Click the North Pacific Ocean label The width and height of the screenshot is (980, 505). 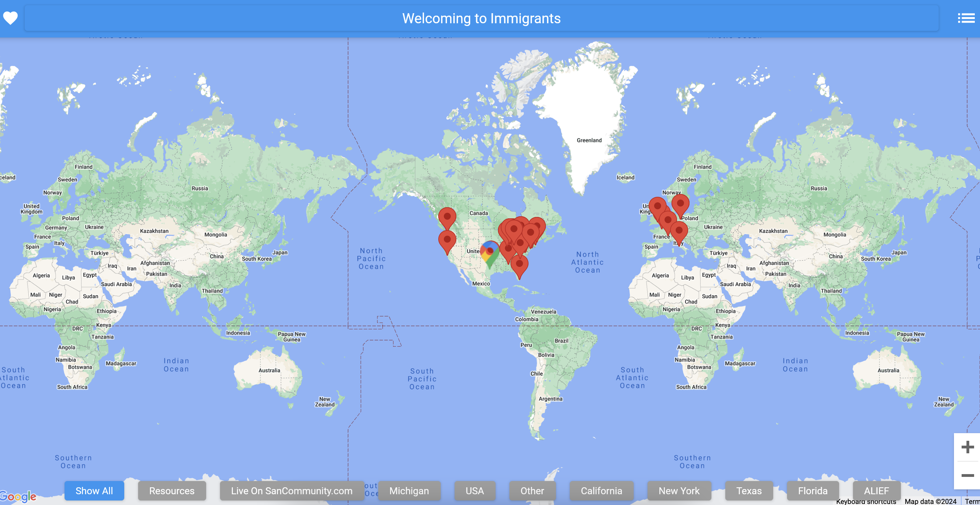pos(371,258)
